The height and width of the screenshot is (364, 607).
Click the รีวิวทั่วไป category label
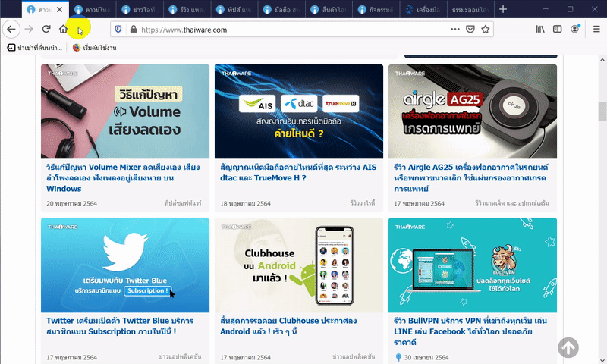[x=363, y=203]
